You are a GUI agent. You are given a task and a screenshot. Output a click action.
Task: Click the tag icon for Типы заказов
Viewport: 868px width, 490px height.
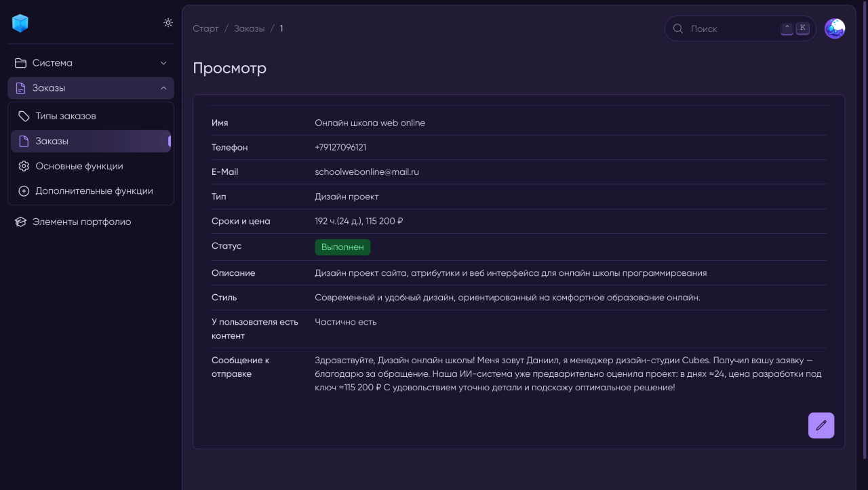(24, 116)
